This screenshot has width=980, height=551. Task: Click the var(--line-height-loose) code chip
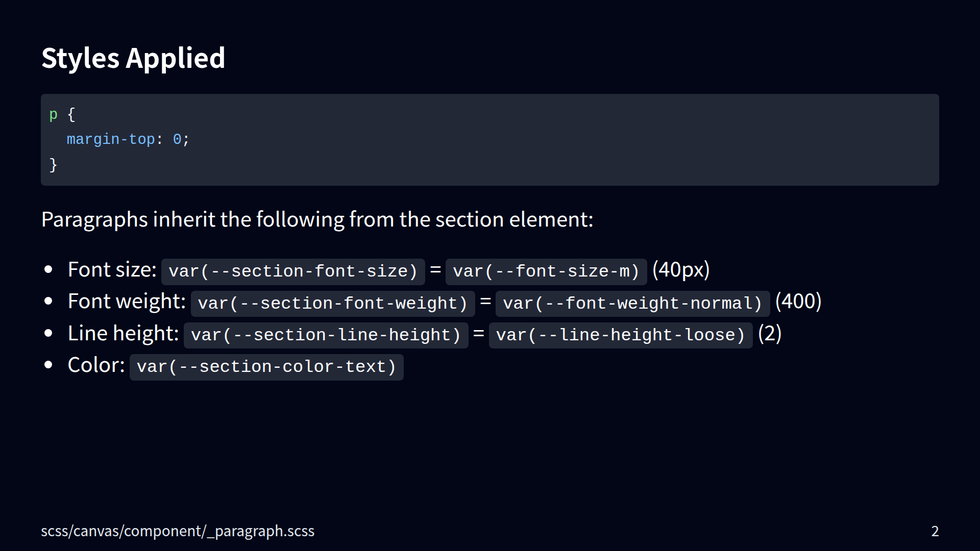click(x=620, y=335)
